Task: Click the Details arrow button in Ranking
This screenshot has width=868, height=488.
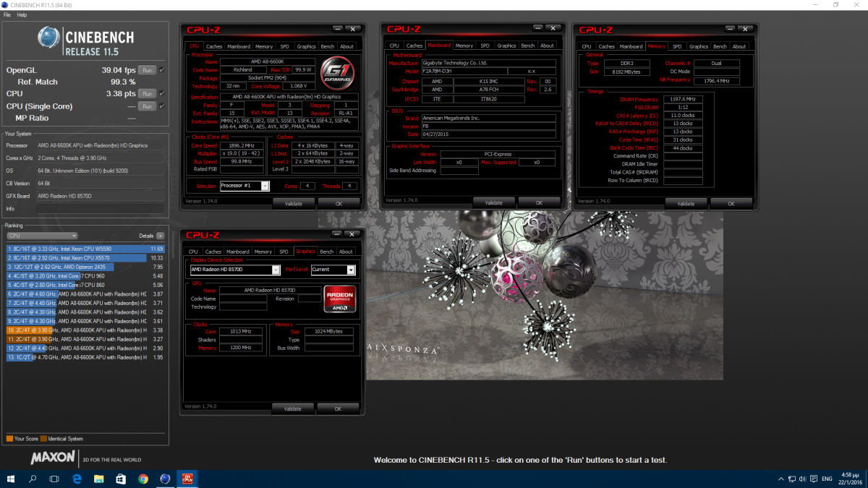Action: [160, 236]
